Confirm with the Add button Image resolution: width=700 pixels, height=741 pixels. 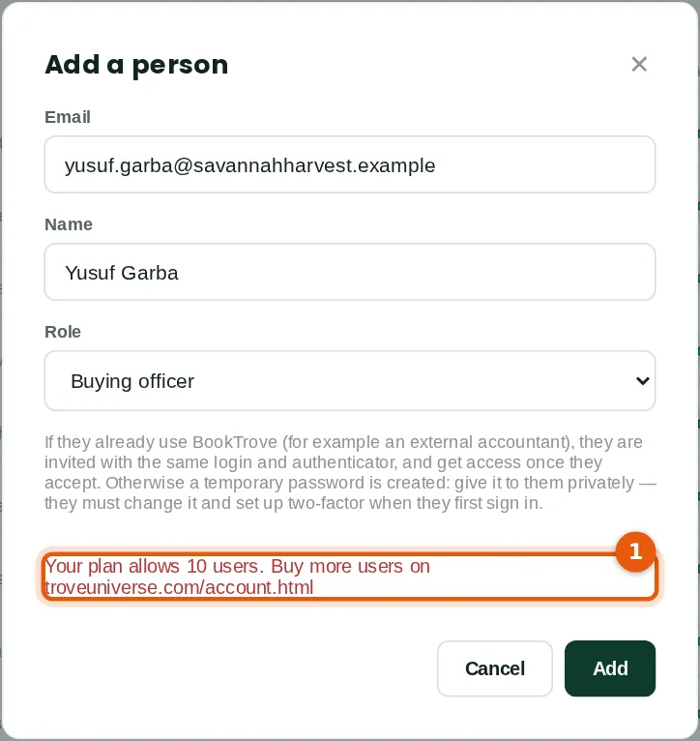click(x=610, y=668)
